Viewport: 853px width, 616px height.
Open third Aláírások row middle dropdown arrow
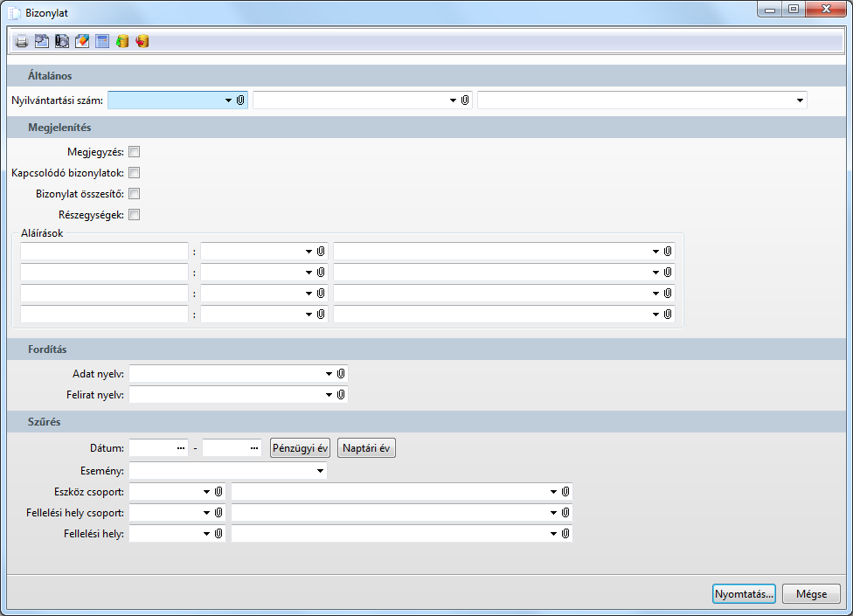[309, 294]
